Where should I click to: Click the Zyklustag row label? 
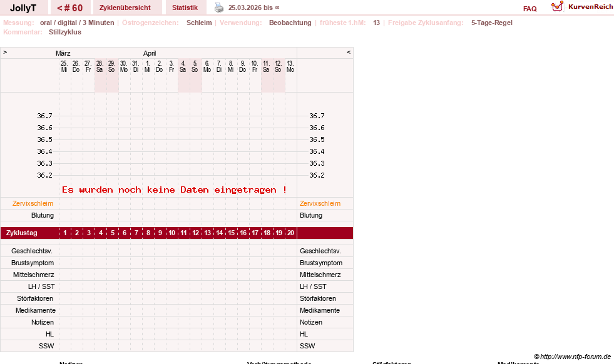pyautogui.click(x=21, y=233)
